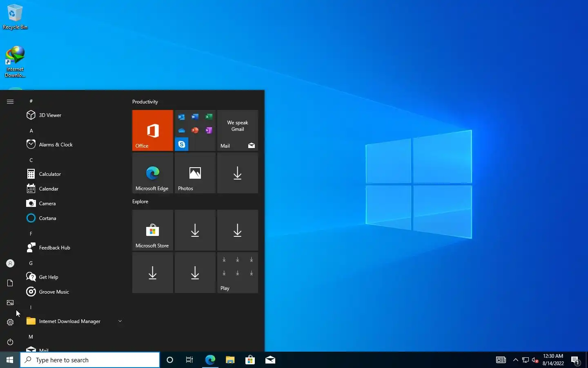Image resolution: width=588 pixels, height=368 pixels.
Task: Click the Office tile
Action: (x=153, y=130)
